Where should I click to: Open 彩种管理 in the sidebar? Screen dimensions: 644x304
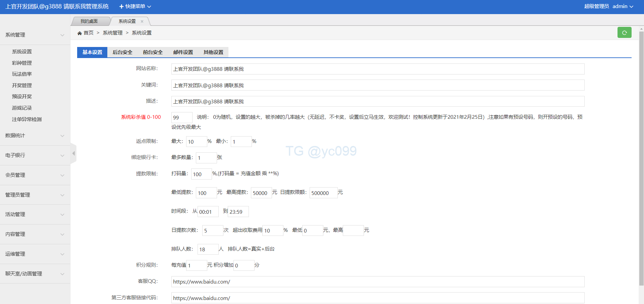(x=22, y=63)
